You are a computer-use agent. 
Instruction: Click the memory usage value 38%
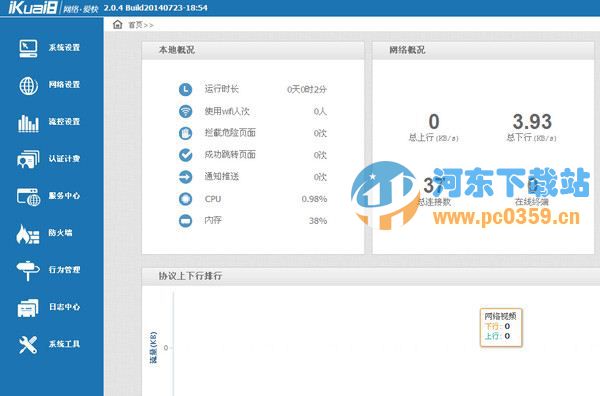[318, 221]
